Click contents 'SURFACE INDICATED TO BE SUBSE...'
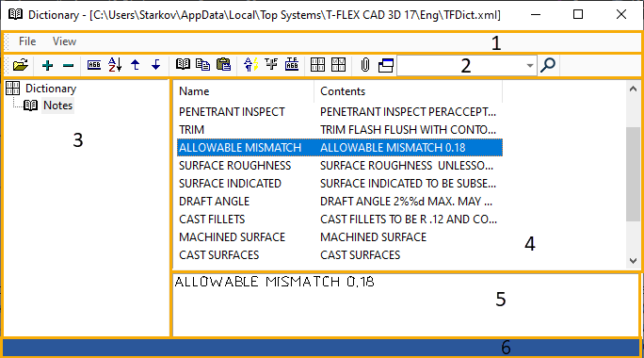The height and width of the screenshot is (358, 644). (x=409, y=184)
